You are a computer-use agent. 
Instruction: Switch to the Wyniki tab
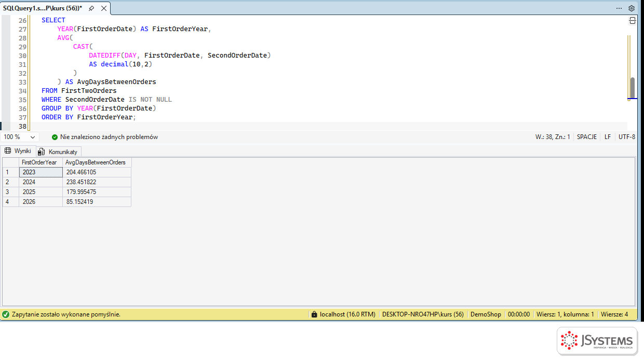(x=18, y=151)
